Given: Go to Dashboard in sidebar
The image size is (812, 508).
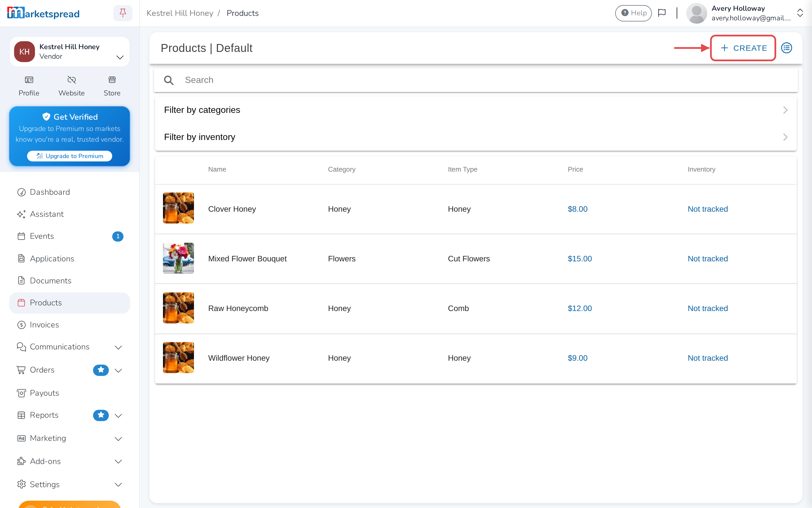Looking at the screenshot, I should coord(69,192).
